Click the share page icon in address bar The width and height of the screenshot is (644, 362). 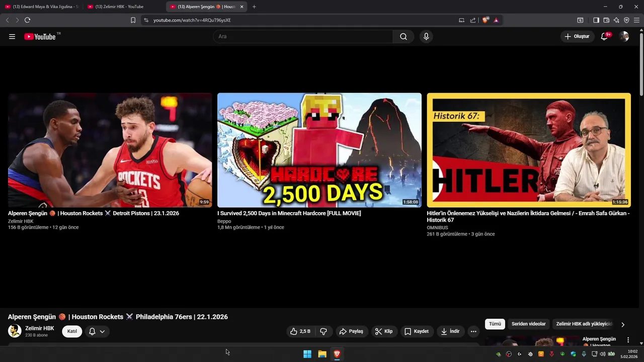coord(473,20)
